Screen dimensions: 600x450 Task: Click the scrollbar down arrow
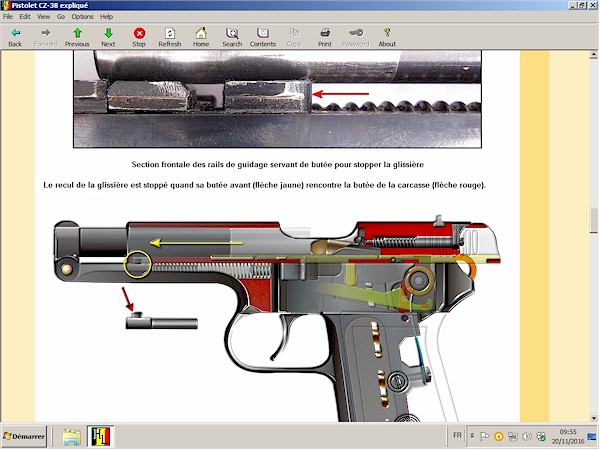pyautogui.click(x=593, y=418)
